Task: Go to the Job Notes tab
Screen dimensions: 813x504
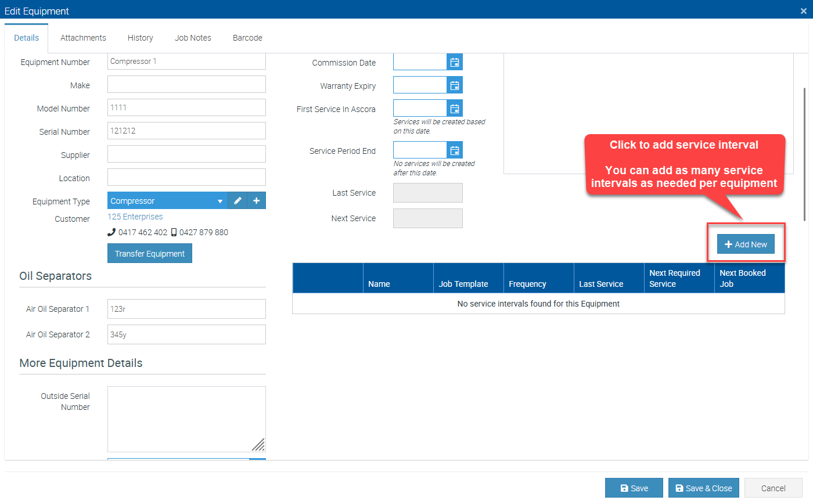Action: pyautogui.click(x=193, y=38)
